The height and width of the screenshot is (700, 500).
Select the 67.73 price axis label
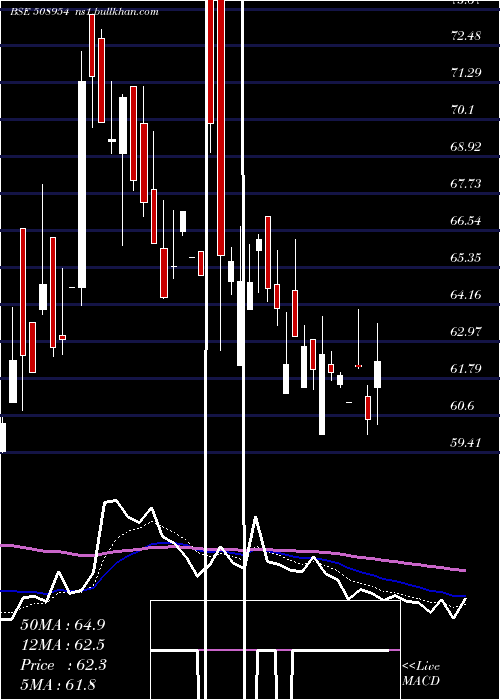pyautogui.click(x=466, y=183)
